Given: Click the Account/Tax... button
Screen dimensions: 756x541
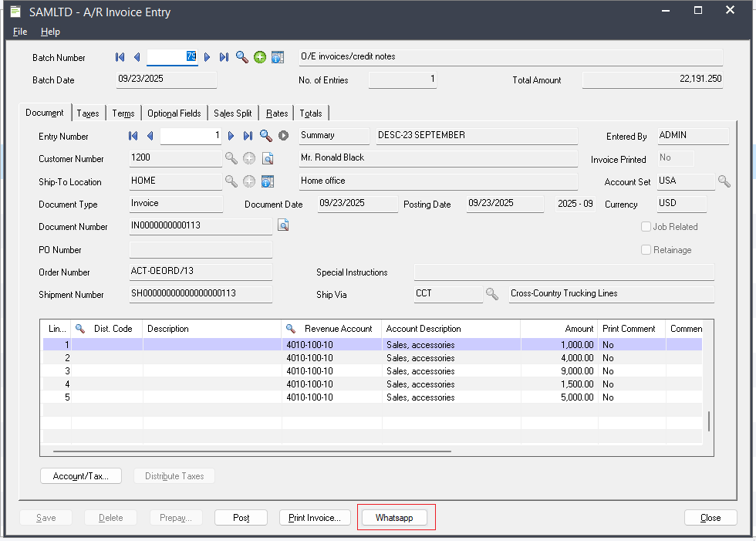Looking at the screenshot, I should point(81,476).
